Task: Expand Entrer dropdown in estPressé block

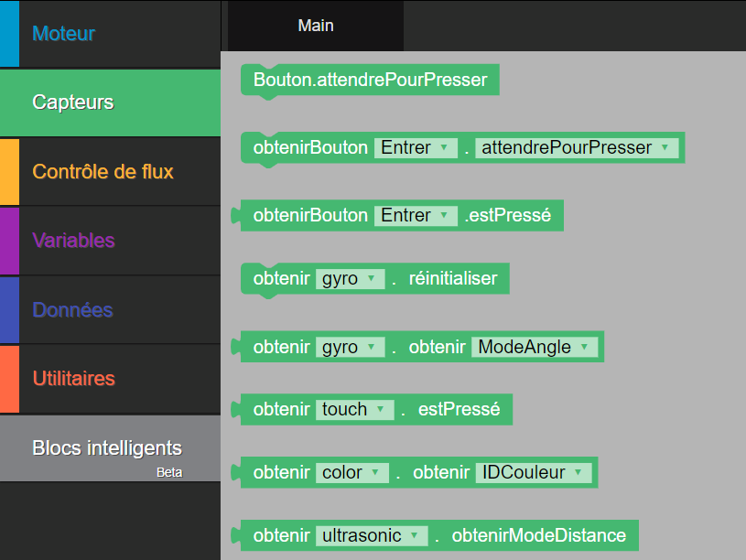Action: (416, 216)
